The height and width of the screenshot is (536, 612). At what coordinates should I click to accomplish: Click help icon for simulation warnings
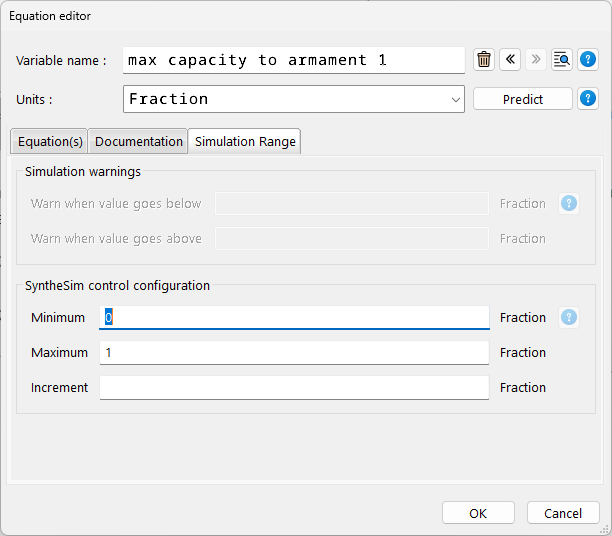pos(569,204)
